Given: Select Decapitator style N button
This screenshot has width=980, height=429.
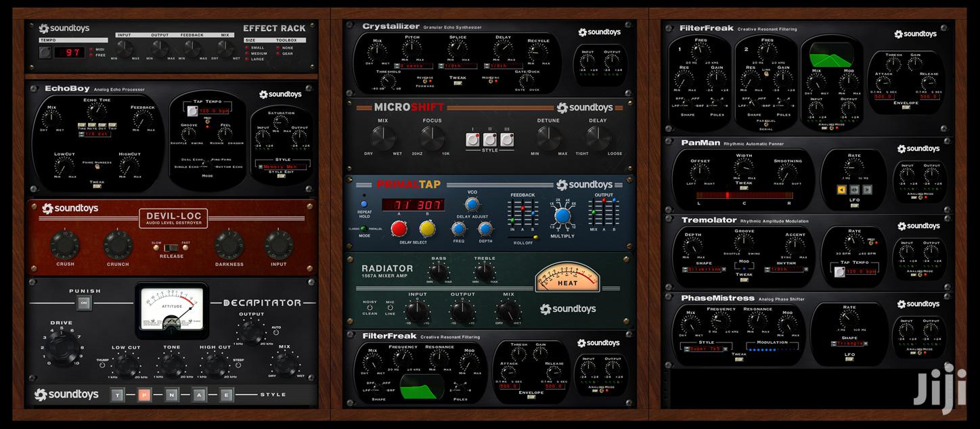Looking at the screenshot, I should pos(172,394).
